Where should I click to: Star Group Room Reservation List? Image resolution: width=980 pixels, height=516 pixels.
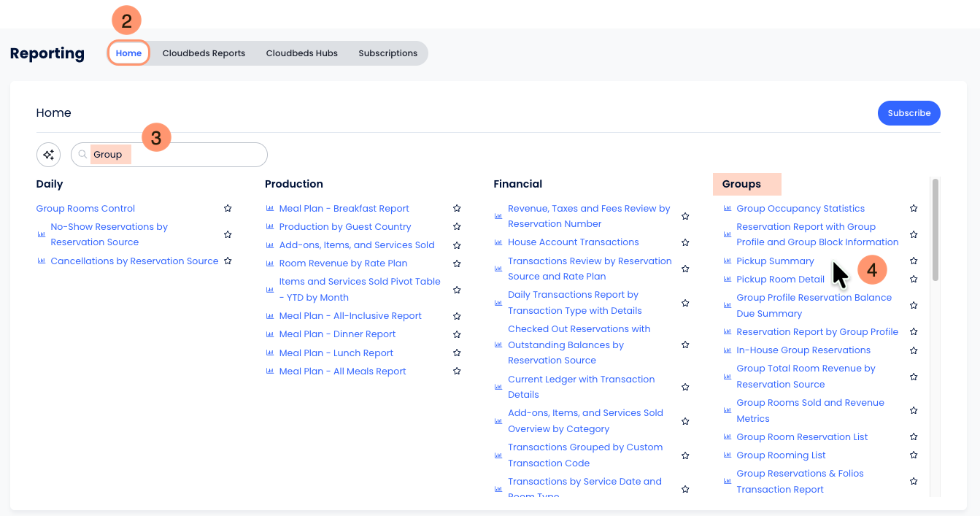[914, 437]
